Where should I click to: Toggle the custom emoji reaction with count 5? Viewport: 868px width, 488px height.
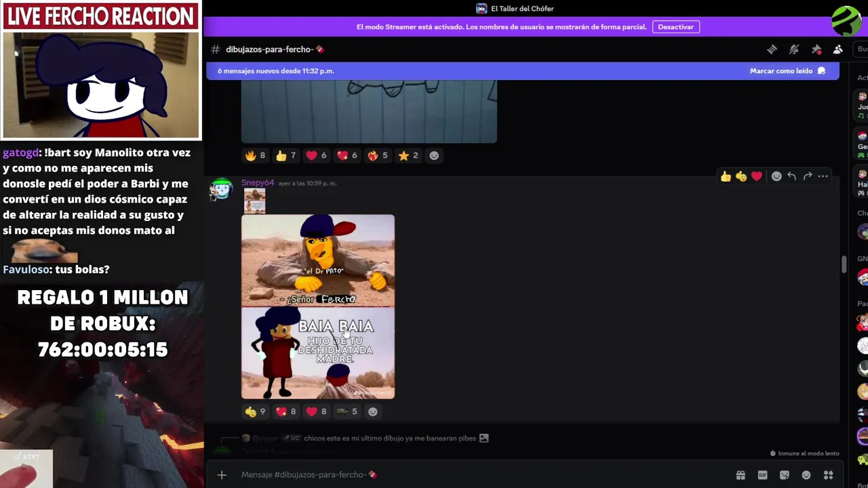(347, 411)
